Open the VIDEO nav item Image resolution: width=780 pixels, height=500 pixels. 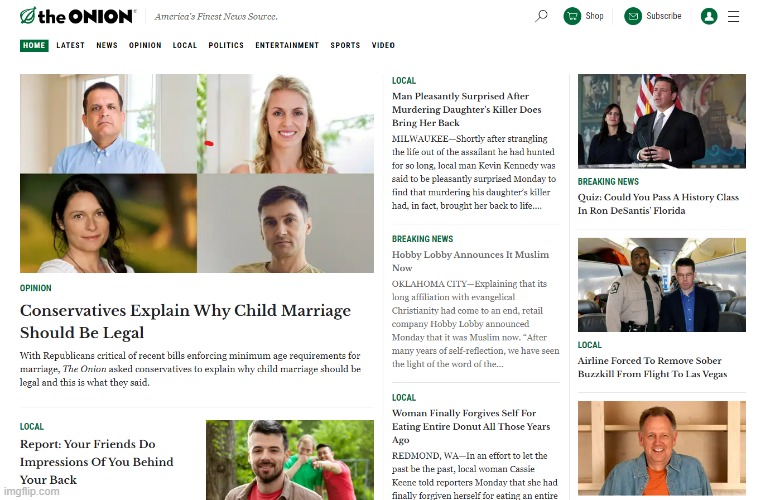click(x=383, y=45)
